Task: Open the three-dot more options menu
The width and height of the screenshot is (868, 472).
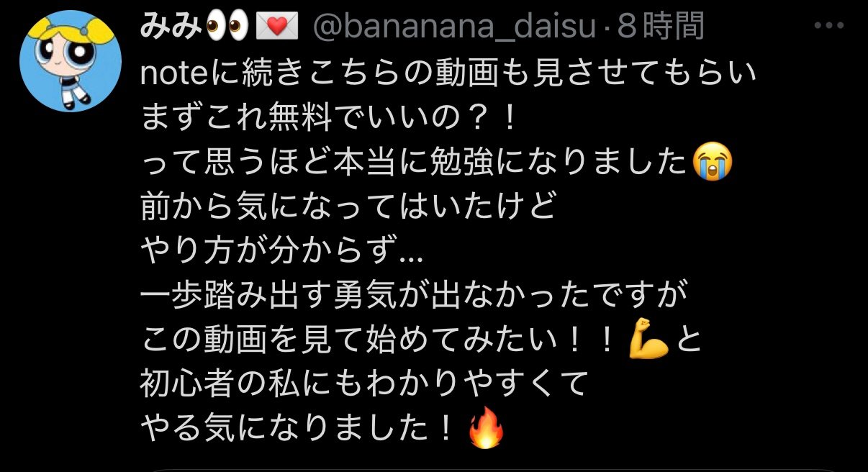Action: tap(834, 26)
